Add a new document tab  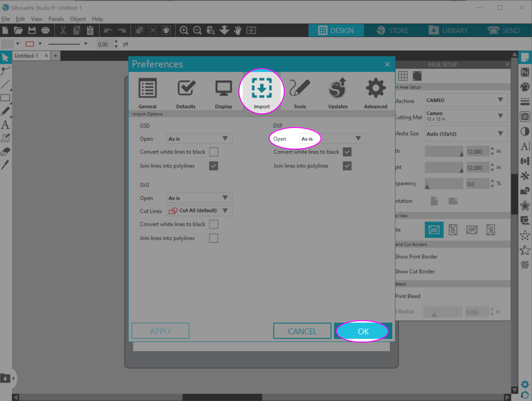[56, 56]
